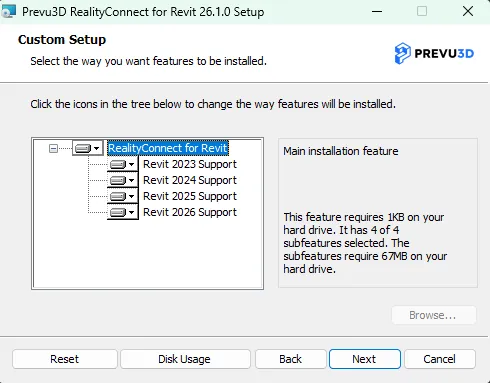Click the Reset button
The image size is (490, 383).
pyautogui.click(x=65, y=359)
